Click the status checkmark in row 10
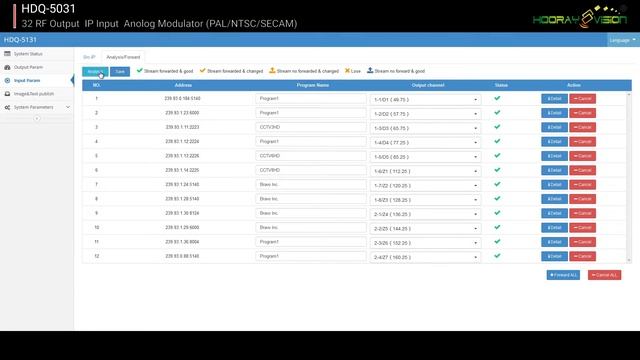This screenshot has width=640, height=360. [497, 227]
